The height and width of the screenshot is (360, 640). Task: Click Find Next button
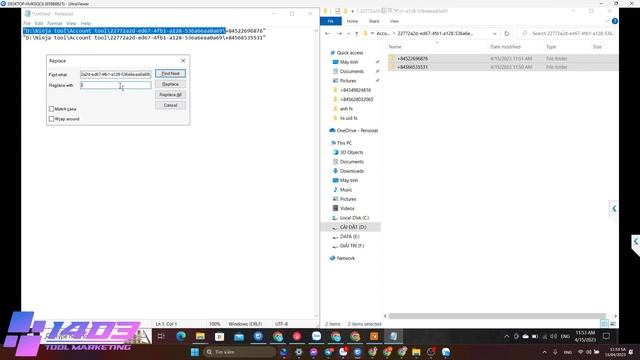(170, 73)
